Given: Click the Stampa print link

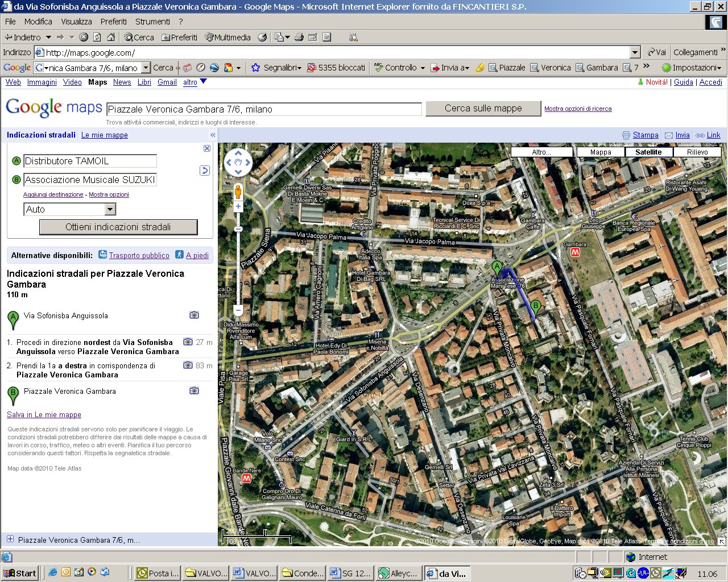Looking at the screenshot, I should pos(646,135).
